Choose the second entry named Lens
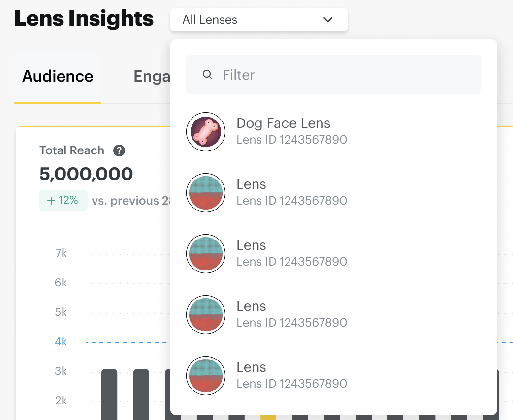 click(252, 245)
